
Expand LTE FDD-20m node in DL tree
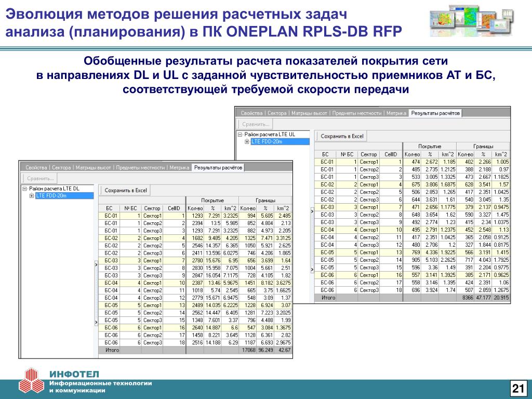[x=32, y=196]
